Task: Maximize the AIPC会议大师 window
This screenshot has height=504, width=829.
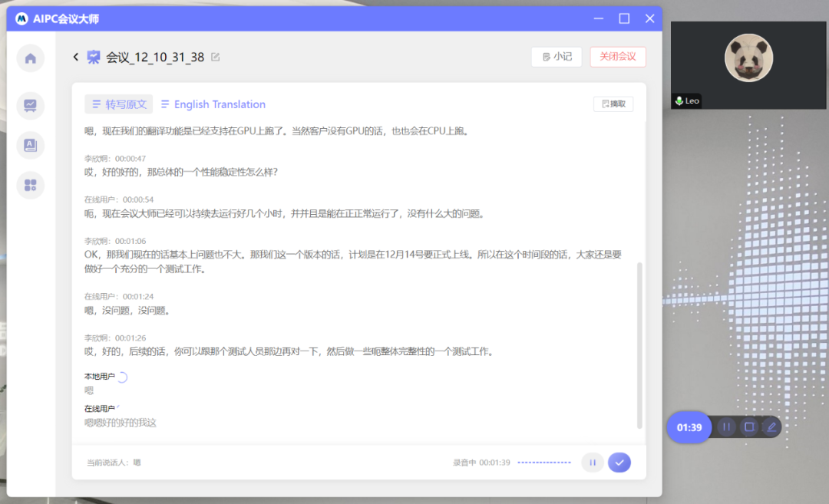Action: coord(624,18)
